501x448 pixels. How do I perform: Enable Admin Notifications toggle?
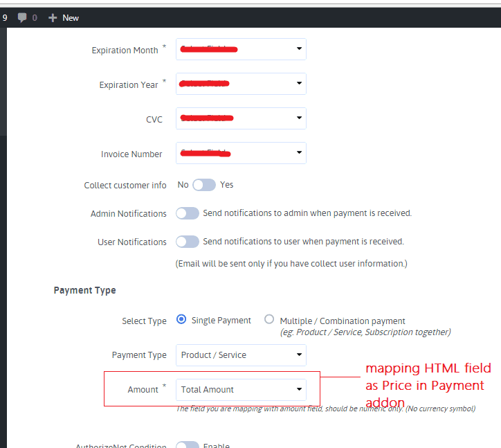click(x=188, y=213)
